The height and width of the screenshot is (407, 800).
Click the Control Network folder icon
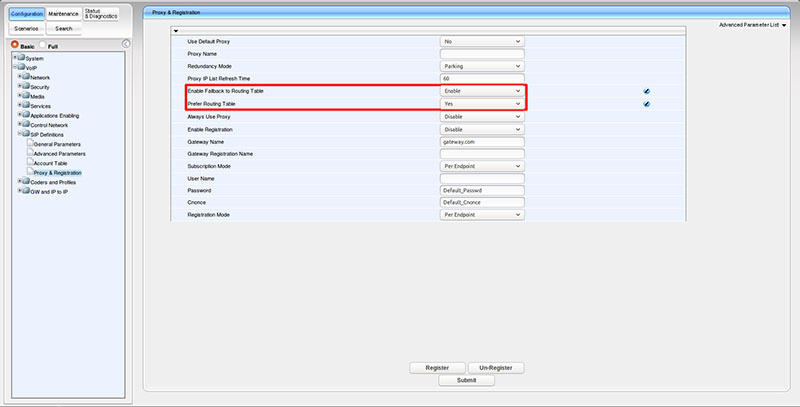pyautogui.click(x=26, y=124)
